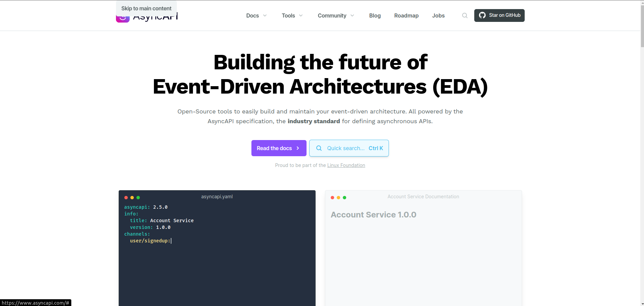Click the GitHub octocat icon
The height and width of the screenshot is (306, 644).
click(x=482, y=15)
